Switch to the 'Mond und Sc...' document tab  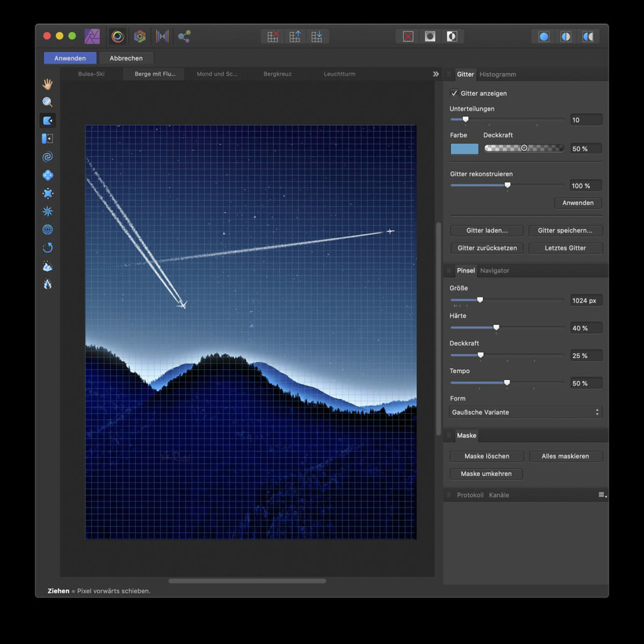click(x=217, y=74)
